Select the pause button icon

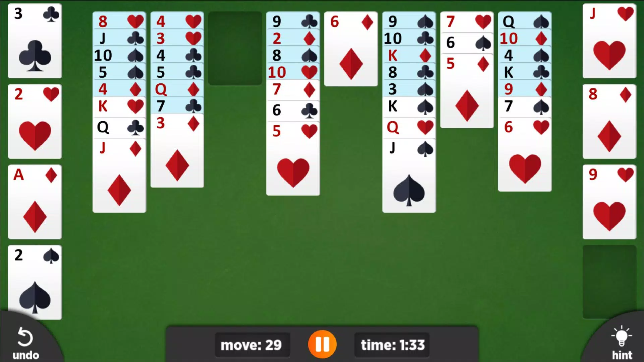(323, 345)
